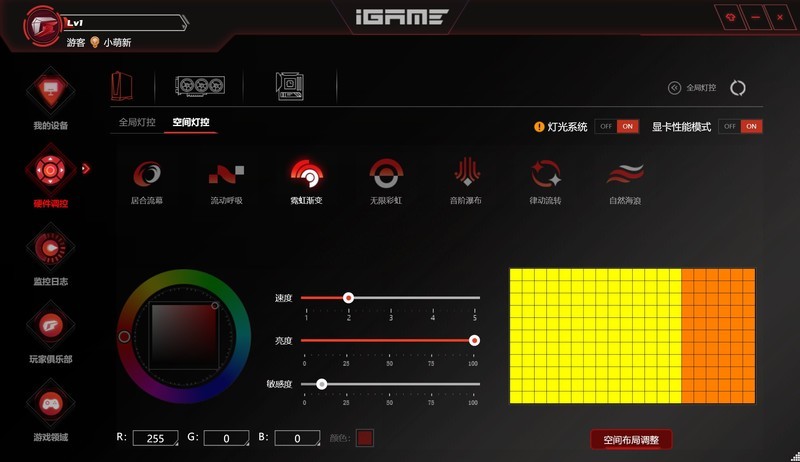
Task: Choose the 律动流转 lighting effect
Action: (x=545, y=182)
